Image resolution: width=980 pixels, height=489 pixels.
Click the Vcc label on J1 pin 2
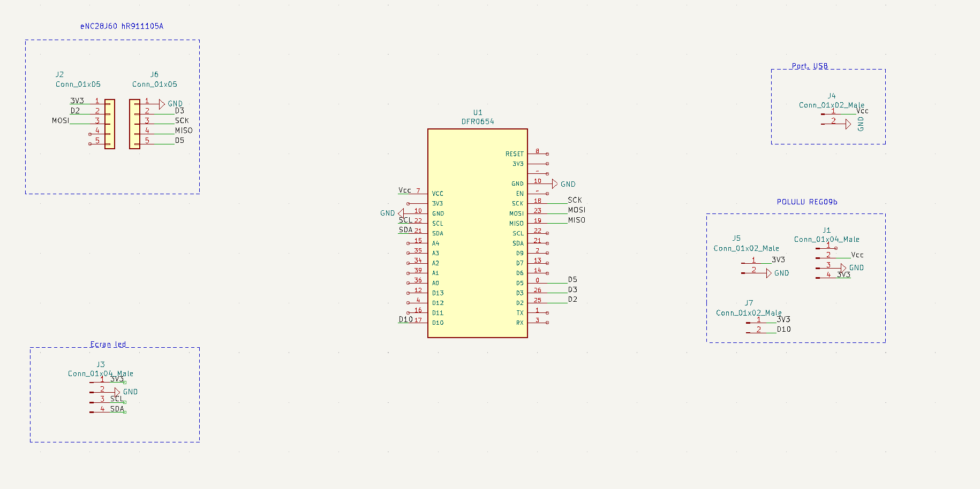pyautogui.click(x=857, y=255)
